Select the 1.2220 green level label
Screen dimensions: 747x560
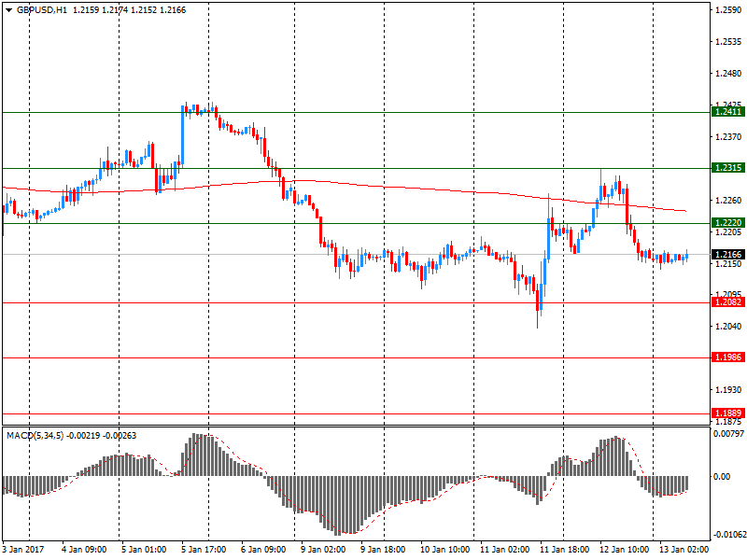(728, 223)
